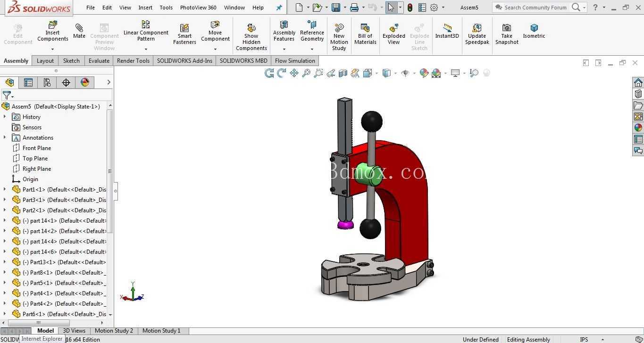Toggle Instant3D on or off
Viewport: 644px width, 343px height.
(x=447, y=31)
